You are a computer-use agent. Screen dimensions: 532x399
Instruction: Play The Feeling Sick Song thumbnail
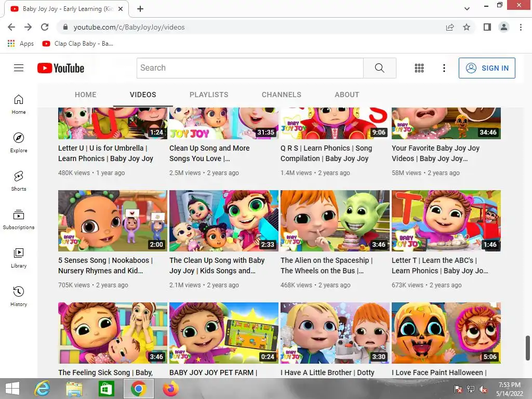point(113,333)
